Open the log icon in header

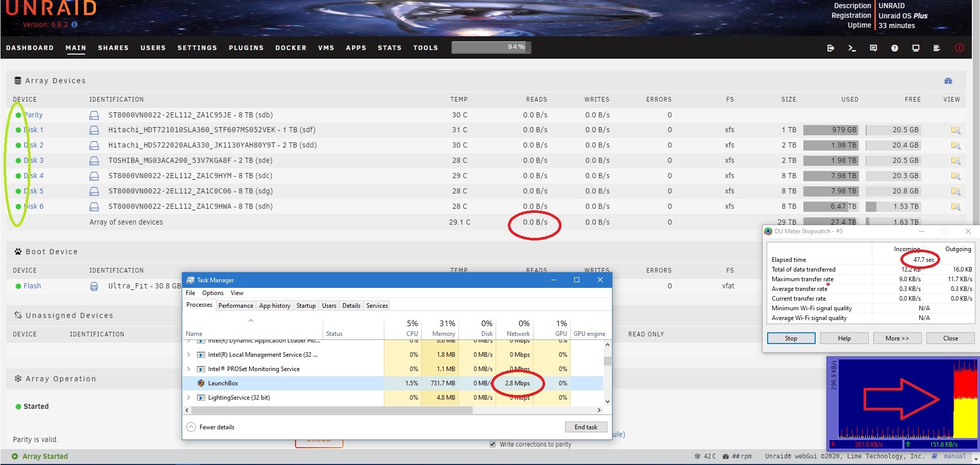pos(937,48)
